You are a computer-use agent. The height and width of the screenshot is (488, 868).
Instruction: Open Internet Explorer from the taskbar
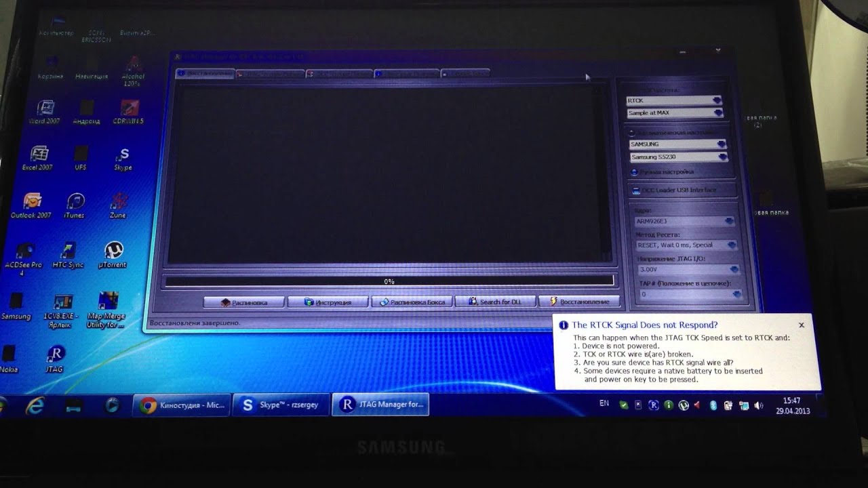pyautogui.click(x=35, y=405)
